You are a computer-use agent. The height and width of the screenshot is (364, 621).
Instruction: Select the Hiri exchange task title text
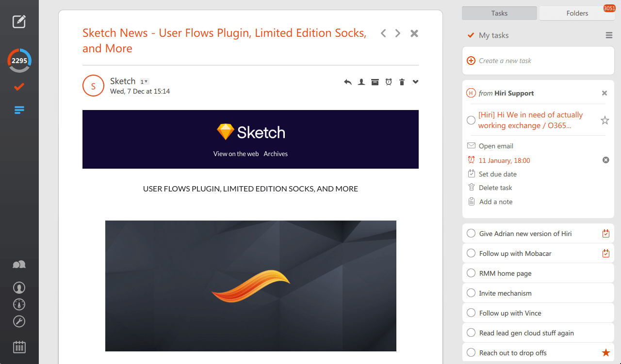pos(530,120)
